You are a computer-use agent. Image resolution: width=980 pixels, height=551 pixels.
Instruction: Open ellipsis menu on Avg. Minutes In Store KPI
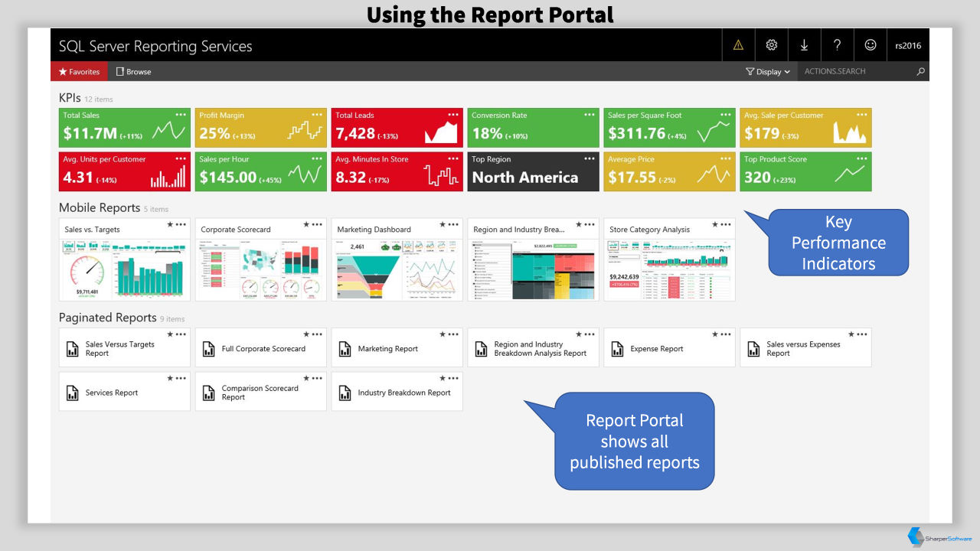(453, 159)
